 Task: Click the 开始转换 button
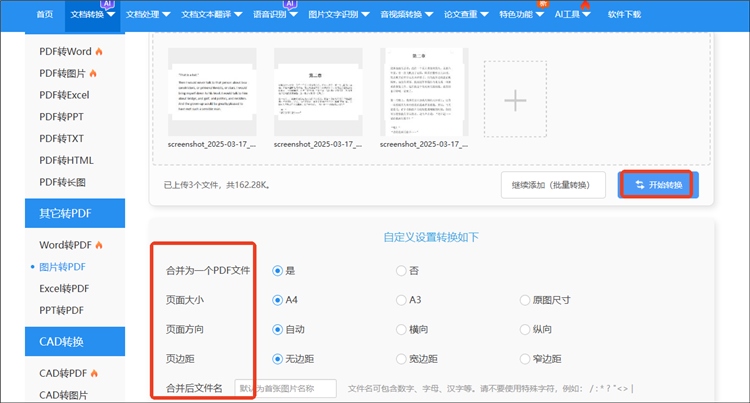[x=658, y=185]
